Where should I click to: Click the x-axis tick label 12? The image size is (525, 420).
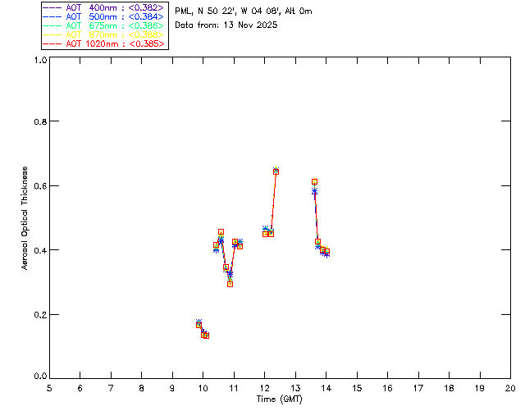pos(264,388)
